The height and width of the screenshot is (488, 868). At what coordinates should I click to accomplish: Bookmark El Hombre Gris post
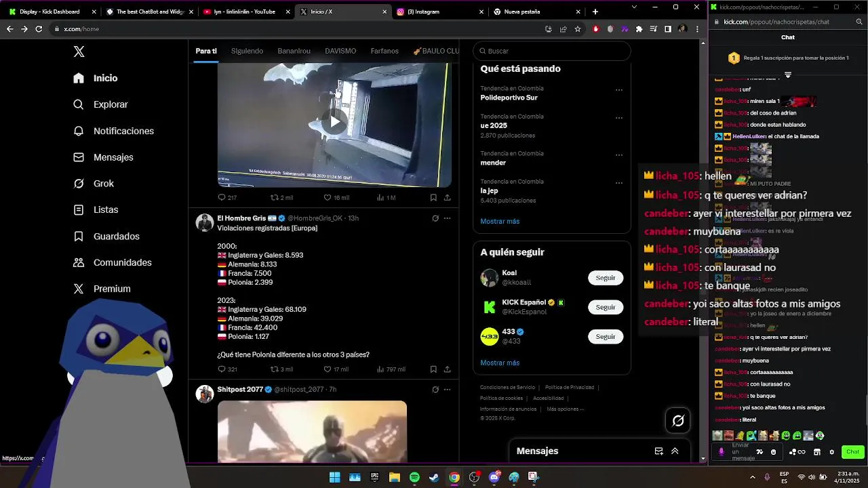pos(433,369)
